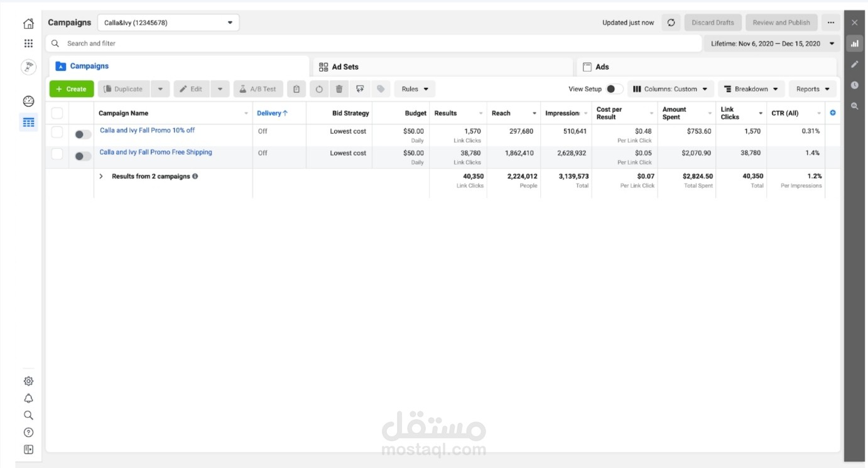Click the trash delete icon
Viewport: 868px width, 468px height.
point(339,89)
